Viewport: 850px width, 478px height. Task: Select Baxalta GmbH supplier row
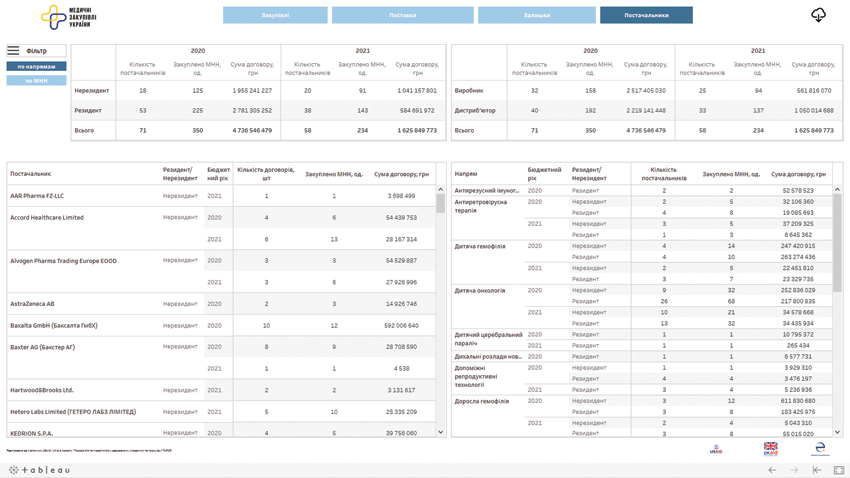[54, 326]
